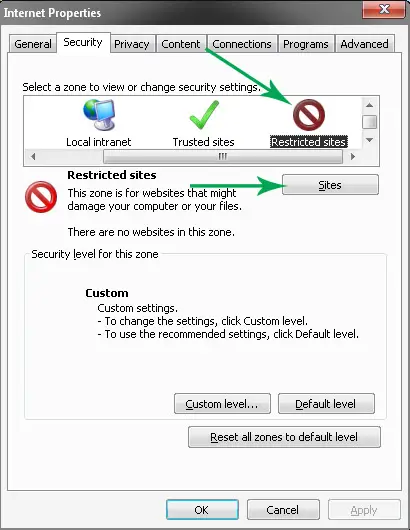Click the horizontal scrollbar thumb in zone list

point(223,156)
